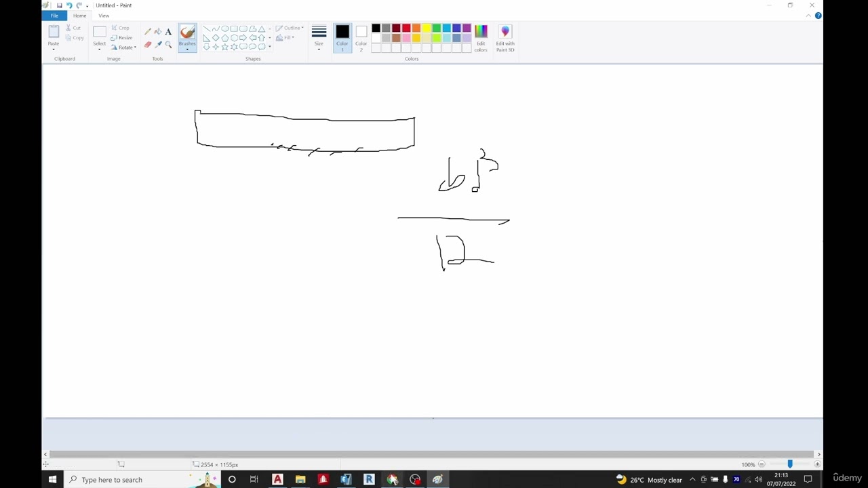
Task: Select the Text tool
Action: 168,32
